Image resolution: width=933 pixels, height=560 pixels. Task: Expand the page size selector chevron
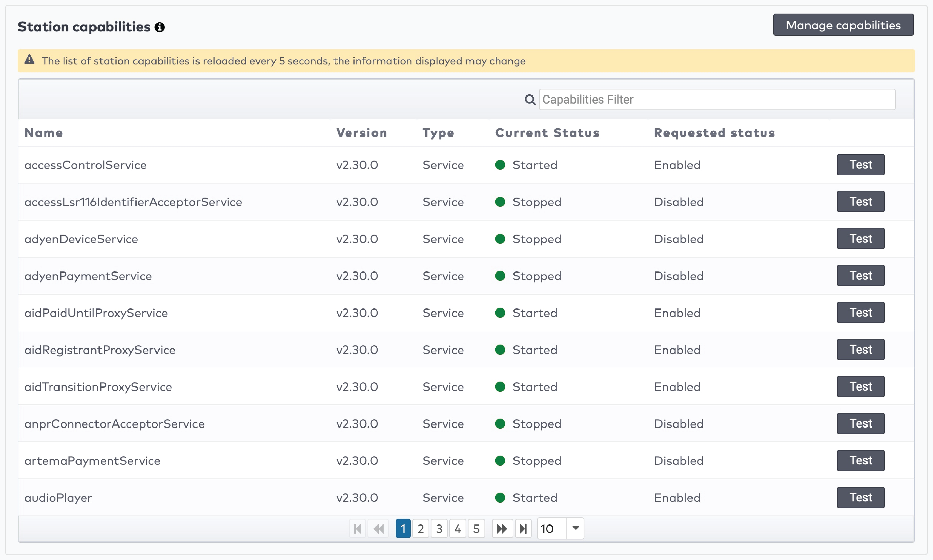coord(575,528)
